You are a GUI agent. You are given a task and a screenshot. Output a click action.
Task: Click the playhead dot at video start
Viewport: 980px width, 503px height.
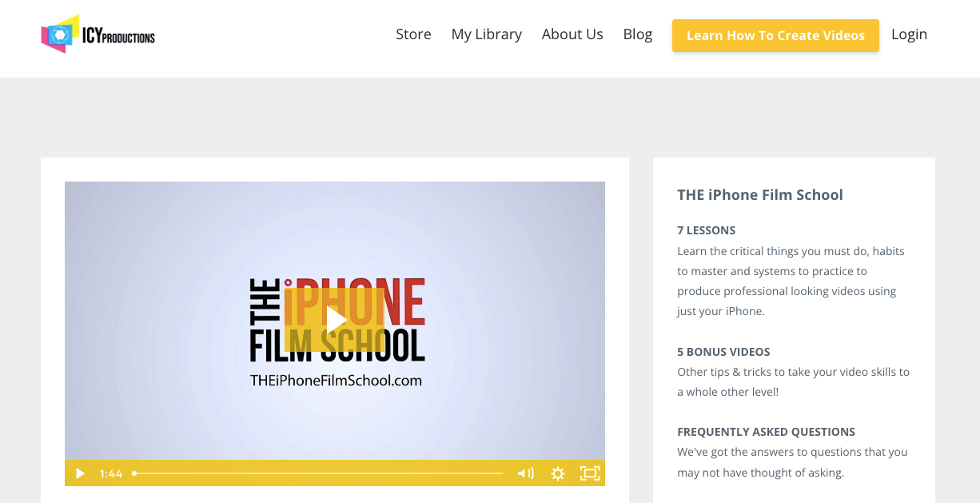point(134,473)
